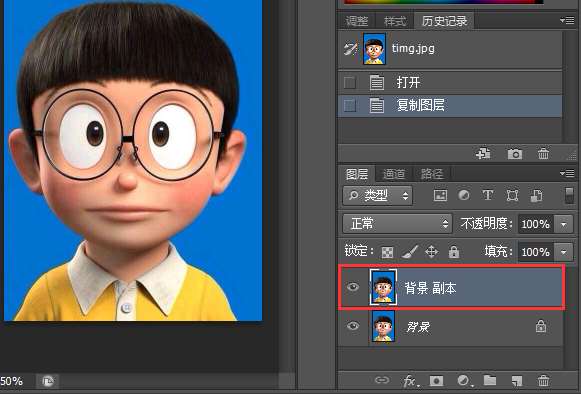The image size is (581, 394).
Task: Filter layers by type layers icon
Action: coord(488,195)
